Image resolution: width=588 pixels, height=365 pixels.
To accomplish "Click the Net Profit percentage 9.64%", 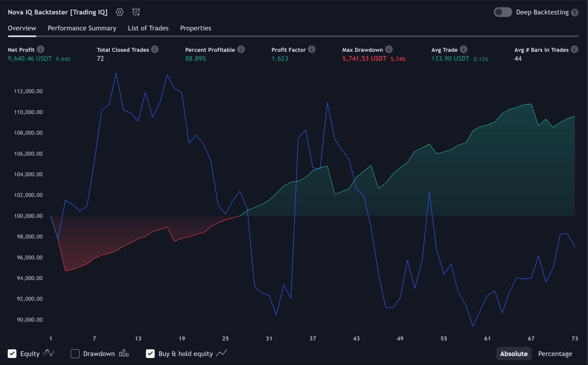I will point(63,59).
